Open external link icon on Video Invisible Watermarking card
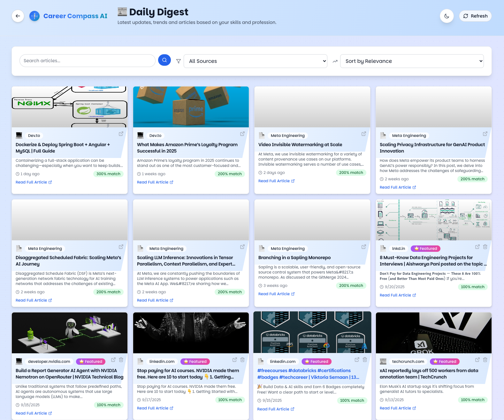 tap(364, 134)
